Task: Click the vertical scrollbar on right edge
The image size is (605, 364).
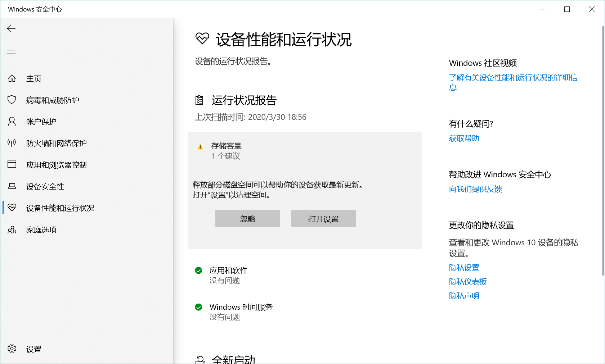Action: [x=603, y=151]
